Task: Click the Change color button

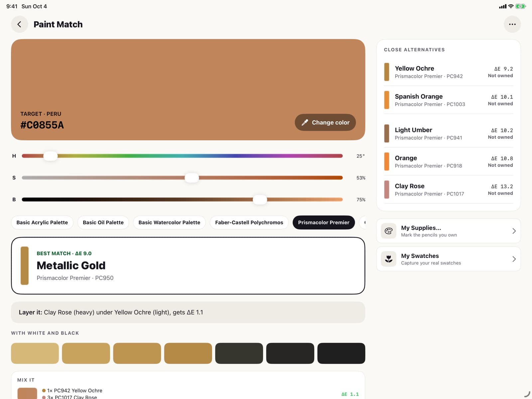Action: click(325, 122)
